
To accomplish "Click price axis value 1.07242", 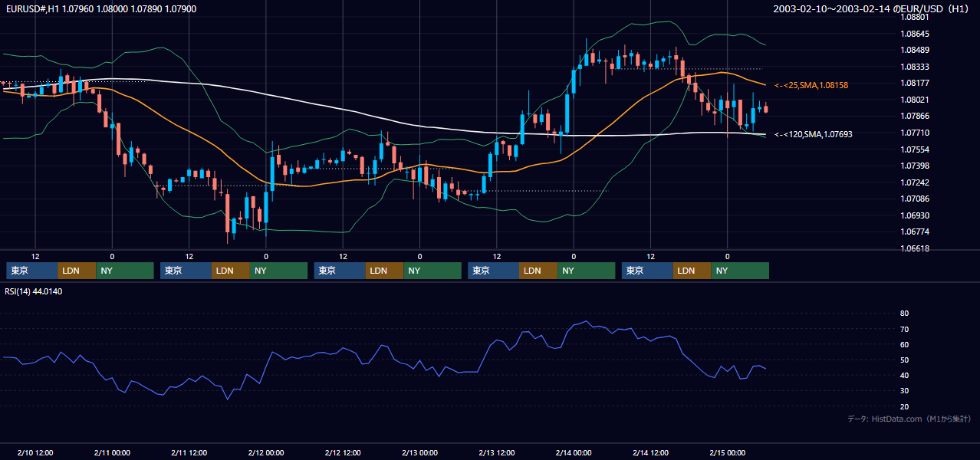I will pos(916,182).
